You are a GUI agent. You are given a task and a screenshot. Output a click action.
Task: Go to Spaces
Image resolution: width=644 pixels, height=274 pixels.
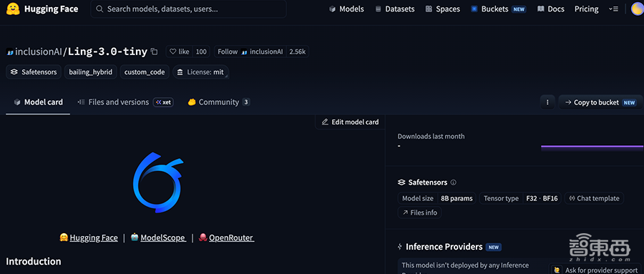442,9
